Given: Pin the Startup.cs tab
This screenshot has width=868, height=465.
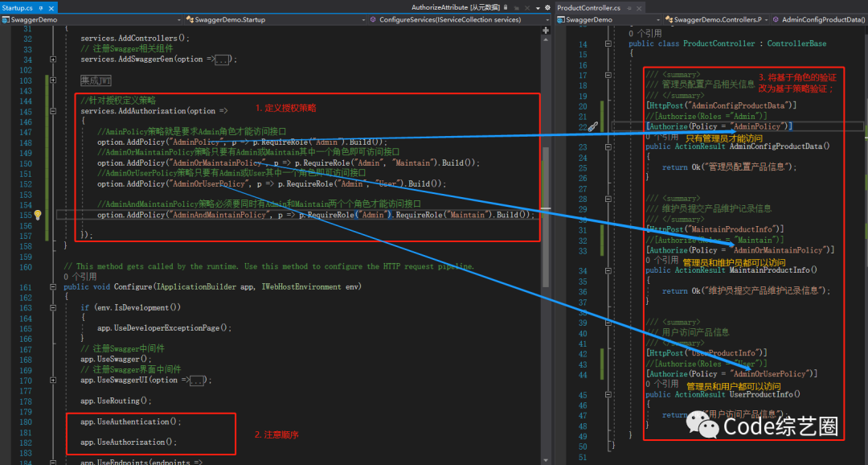Looking at the screenshot, I should [x=43, y=7].
